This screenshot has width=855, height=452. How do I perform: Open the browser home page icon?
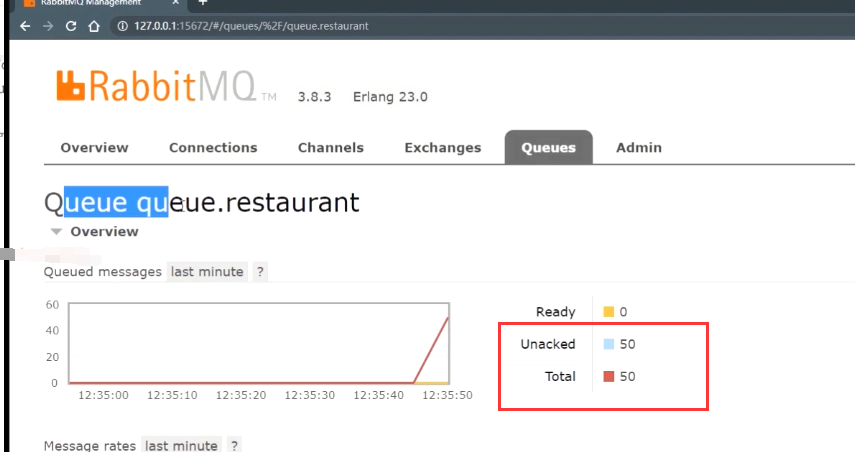tap(94, 26)
